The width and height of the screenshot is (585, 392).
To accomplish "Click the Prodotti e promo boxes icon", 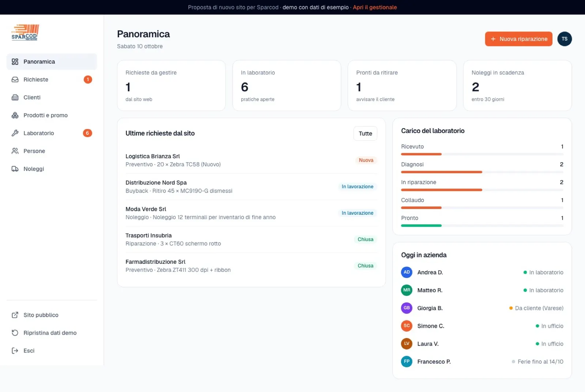I will (x=15, y=115).
